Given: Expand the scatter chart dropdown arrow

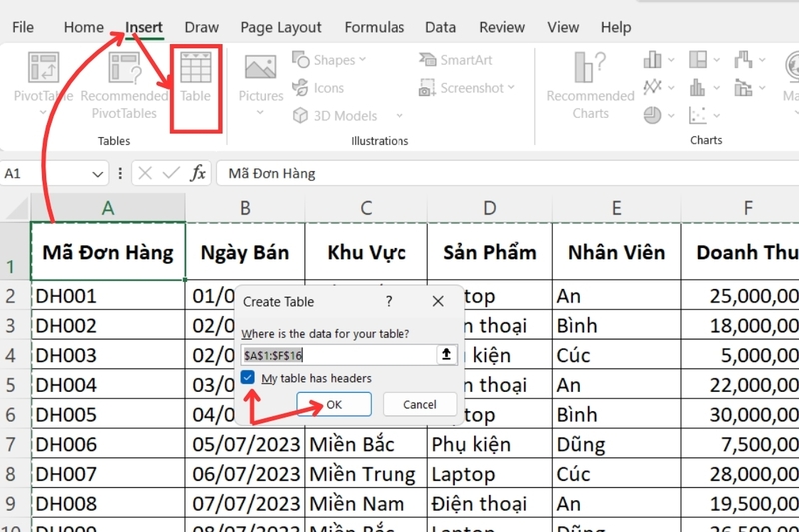Looking at the screenshot, I should (x=716, y=116).
